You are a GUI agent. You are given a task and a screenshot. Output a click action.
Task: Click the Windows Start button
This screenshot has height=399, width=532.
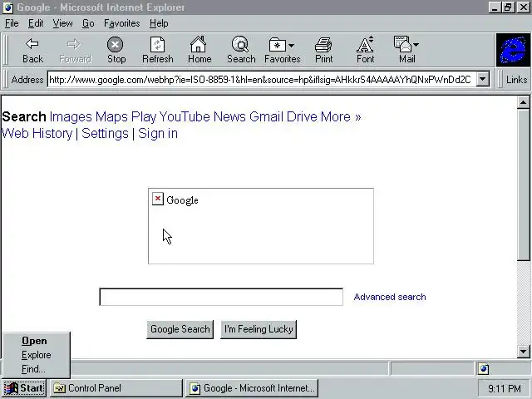(24, 388)
